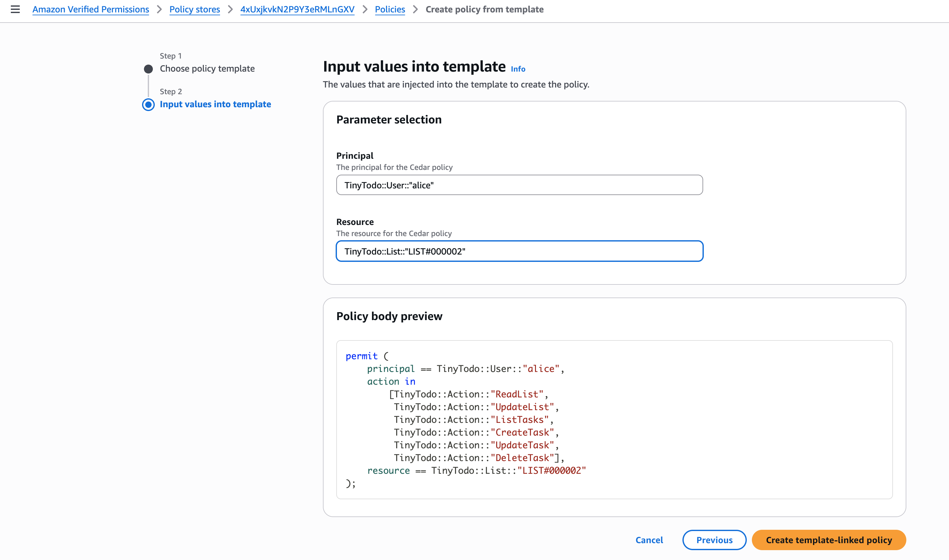Cancel the policy creation
The height and width of the screenshot is (560, 949).
tap(649, 540)
